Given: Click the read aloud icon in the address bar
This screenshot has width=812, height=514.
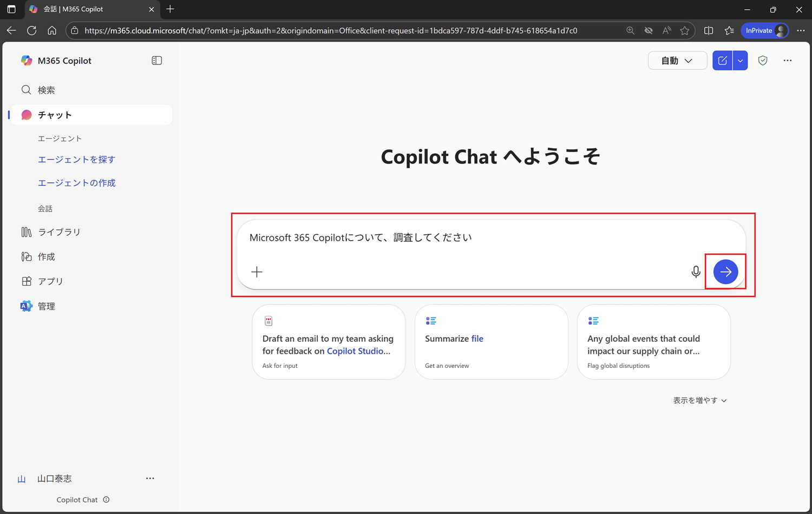Looking at the screenshot, I should [666, 31].
